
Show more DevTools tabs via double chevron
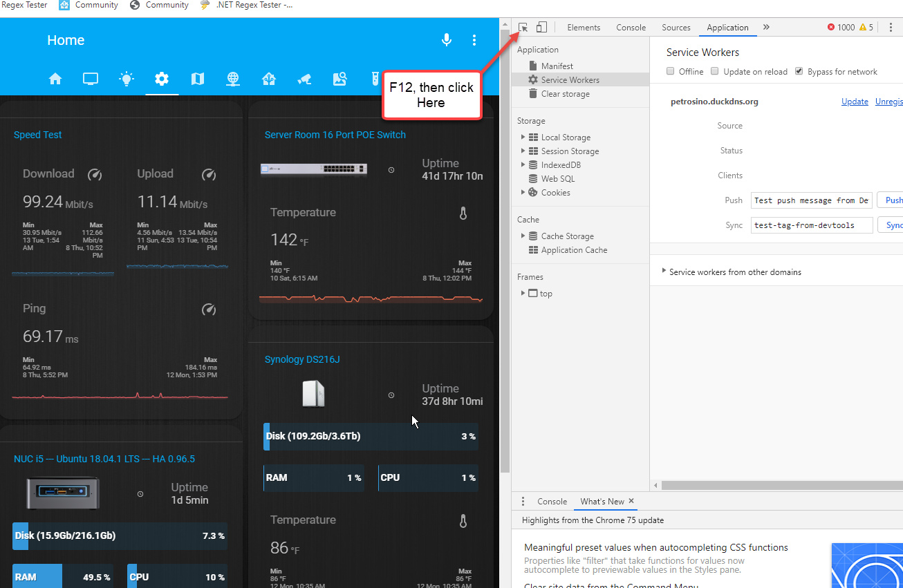click(x=766, y=28)
